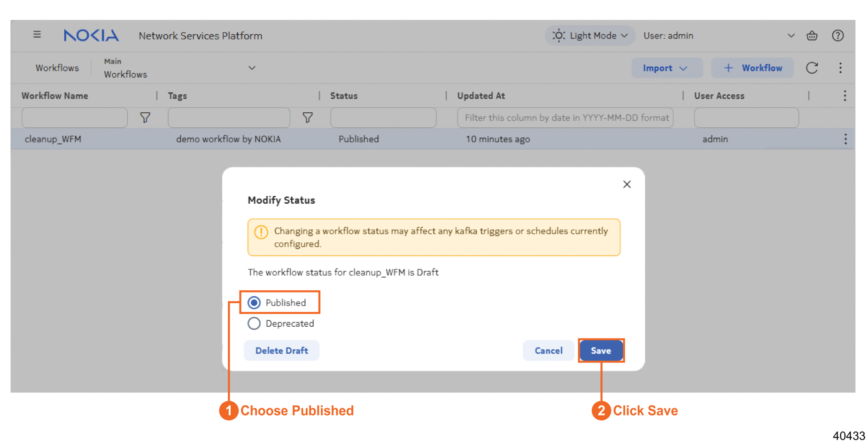Open the Import dropdown button
This screenshot has width=868, height=446.
click(666, 68)
